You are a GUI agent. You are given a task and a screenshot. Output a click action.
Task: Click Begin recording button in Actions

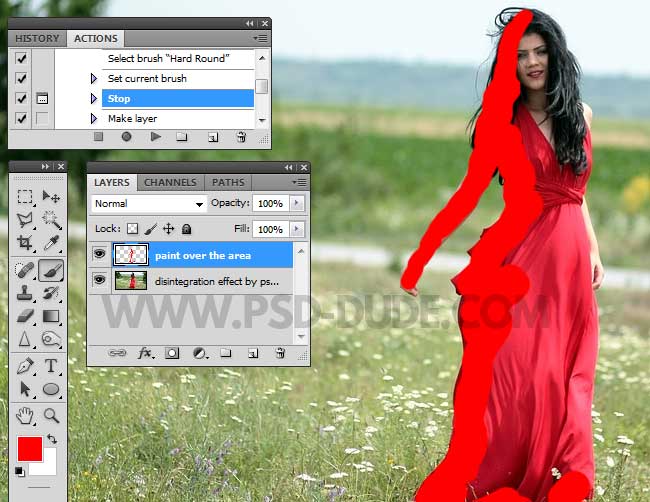126,136
